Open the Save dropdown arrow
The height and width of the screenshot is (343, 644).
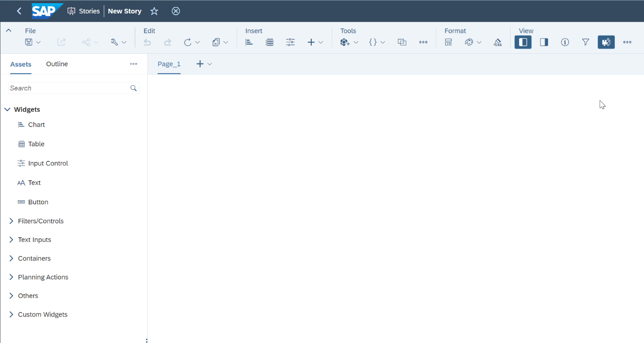point(38,42)
